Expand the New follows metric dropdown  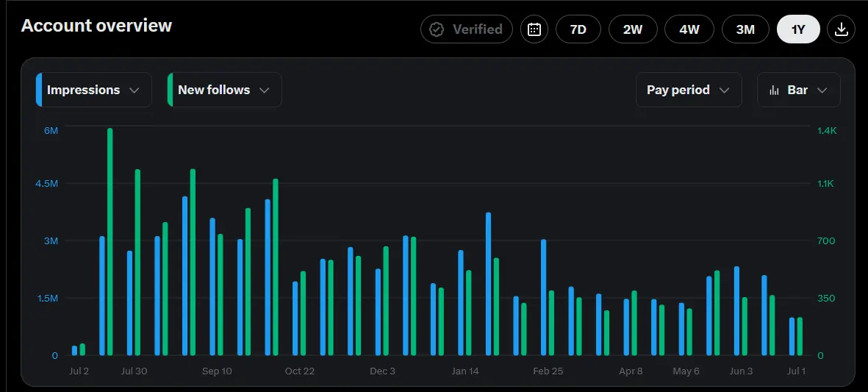(225, 90)
